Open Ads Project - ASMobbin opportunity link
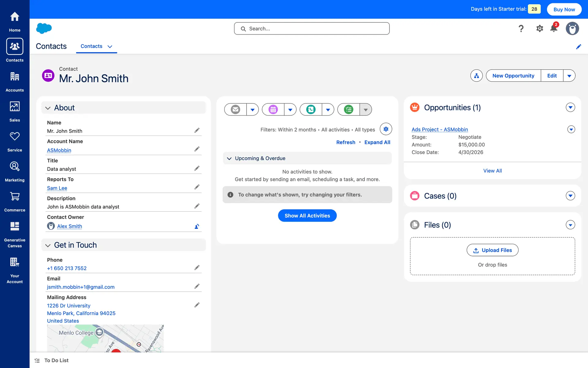This screenshot has width=588, height=368. click(x=439, y=129)
